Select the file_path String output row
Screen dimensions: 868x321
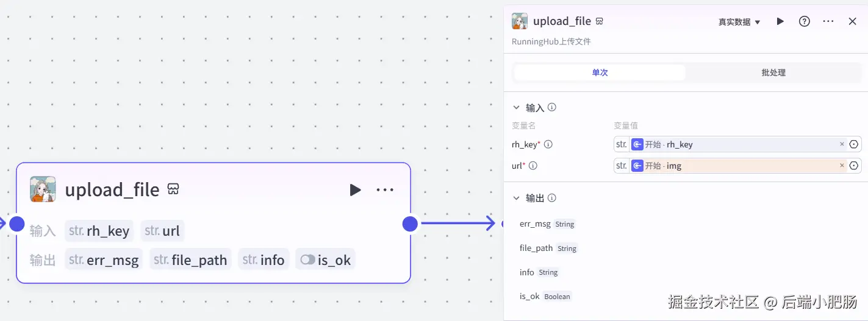click(x=548, y=249)
